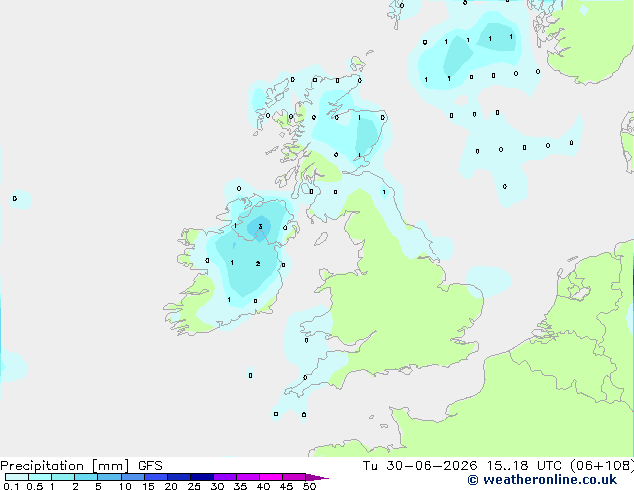Select the 0.5–1 mm legend color swatch
The height and width of the screenshot is (490, 634).
(40, 477)
